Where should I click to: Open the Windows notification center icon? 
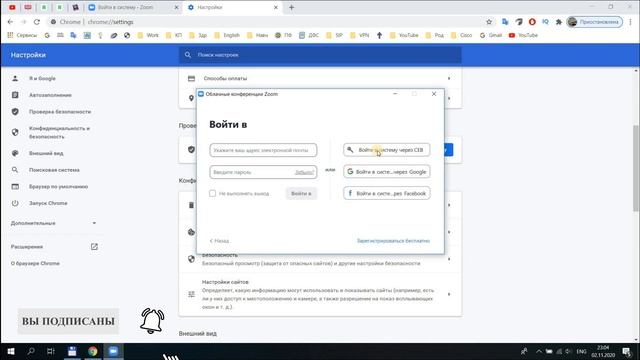pos(627,351)
